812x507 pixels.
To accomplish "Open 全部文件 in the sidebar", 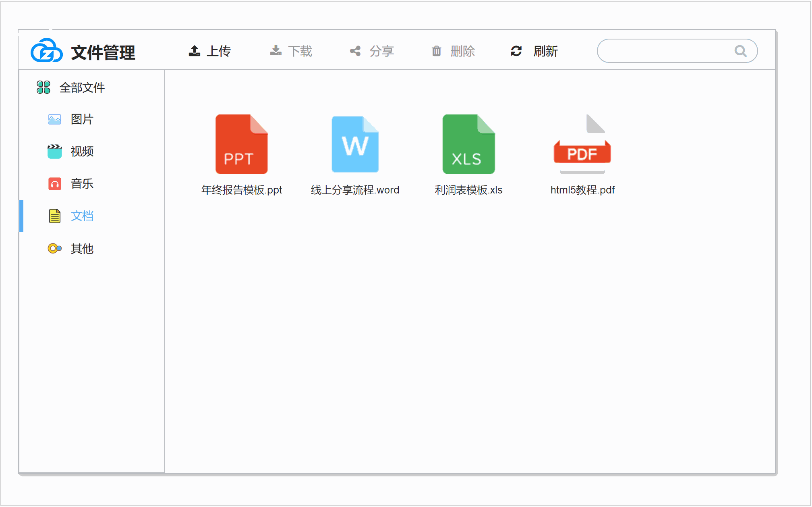I will pos(82,87).
